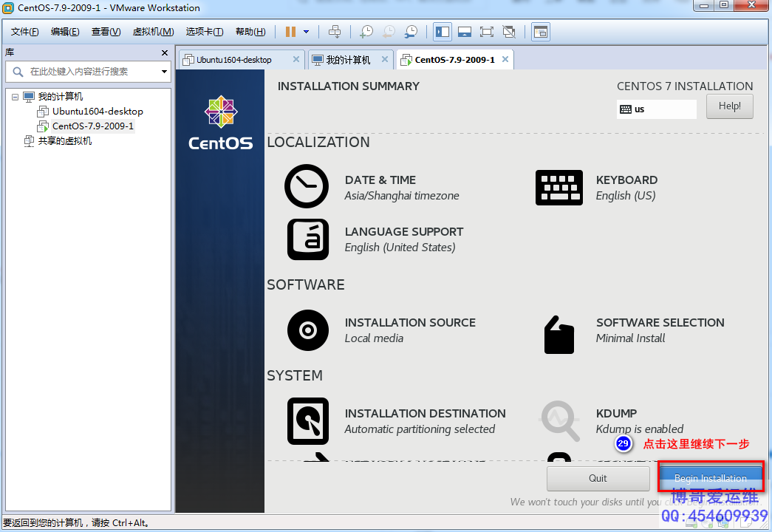Toggle the thumbnail bar icon in the toolbar
Image resolution: width=772 pixels, height=532 pixels.
(x=465, y=32)
